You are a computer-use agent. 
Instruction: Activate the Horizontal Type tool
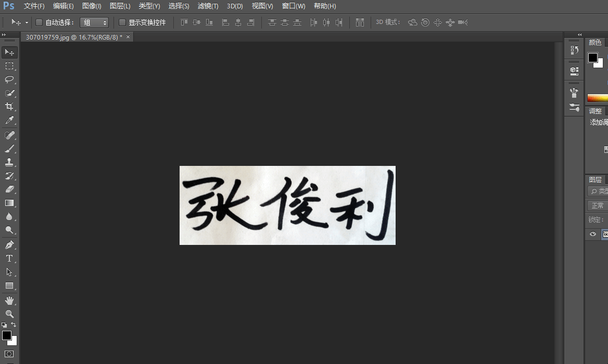(x=9, y=258)
